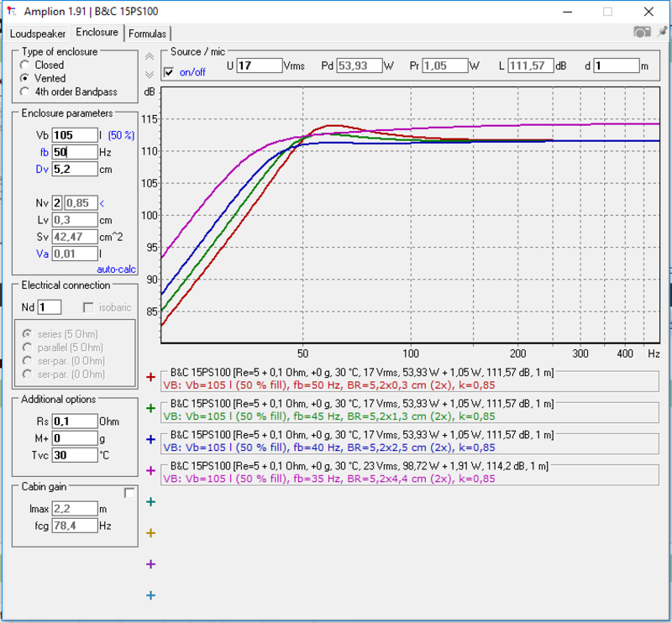Click the M+ added mass field
The width and height of the screenshot is (672, 623).
click(75, 438)
